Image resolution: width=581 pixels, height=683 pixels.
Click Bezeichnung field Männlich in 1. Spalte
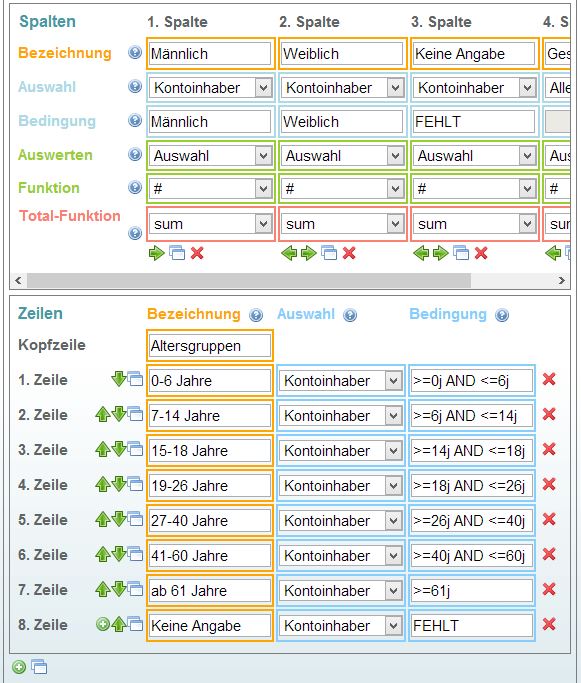point(210,54)
